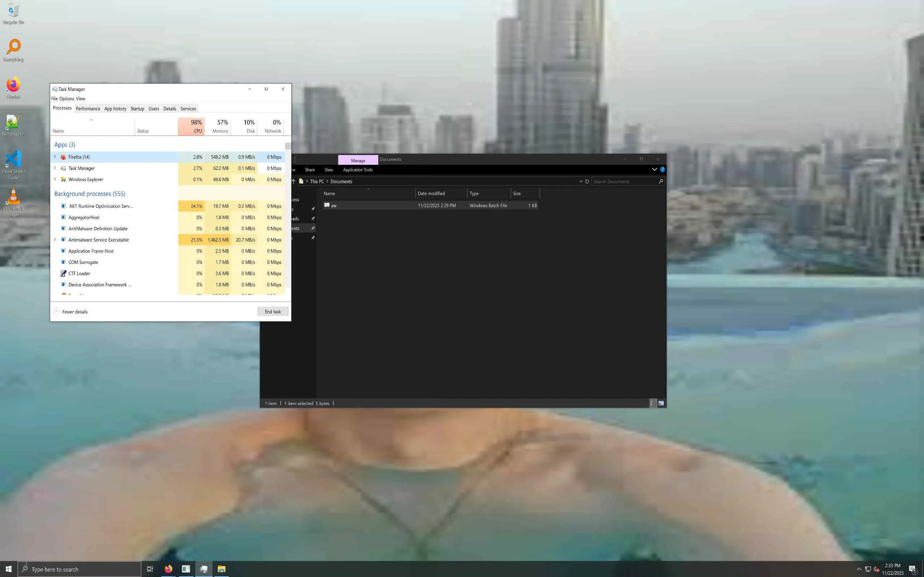The height and width of the screenshot is (577, 924).
Task: Expand the Firefox (14) process group
Action: [55, 157]
